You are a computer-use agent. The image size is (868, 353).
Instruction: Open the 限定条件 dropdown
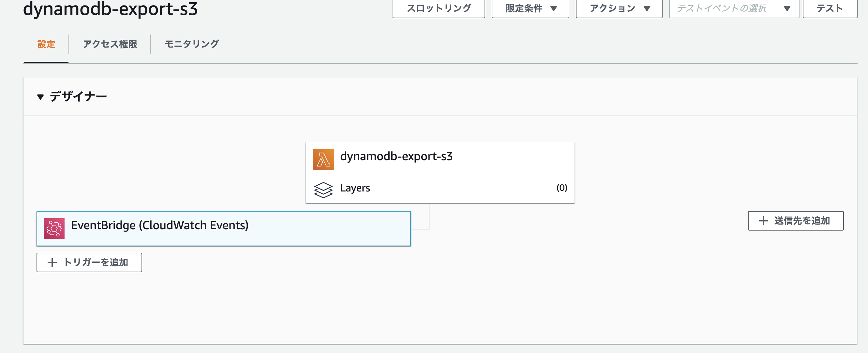(x=531, y=8)
